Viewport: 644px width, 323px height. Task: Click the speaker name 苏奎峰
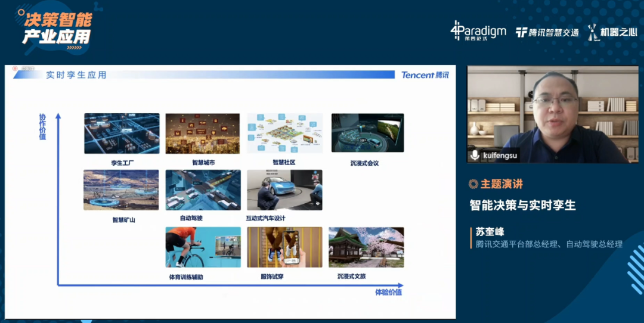489,231
